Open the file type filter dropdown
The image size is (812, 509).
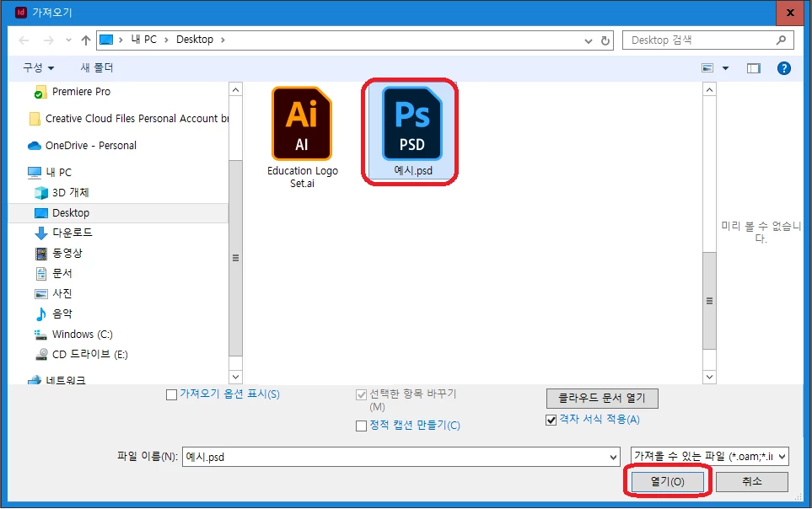(709, 456)
